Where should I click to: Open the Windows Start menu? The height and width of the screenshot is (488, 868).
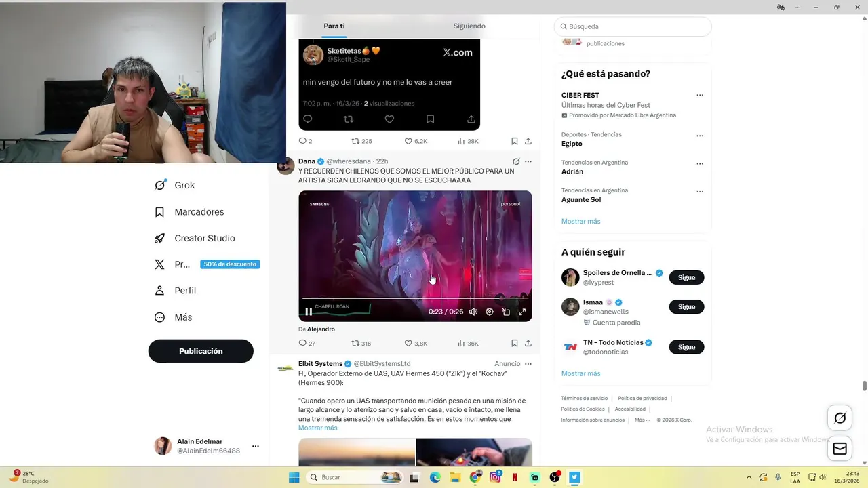294,477
